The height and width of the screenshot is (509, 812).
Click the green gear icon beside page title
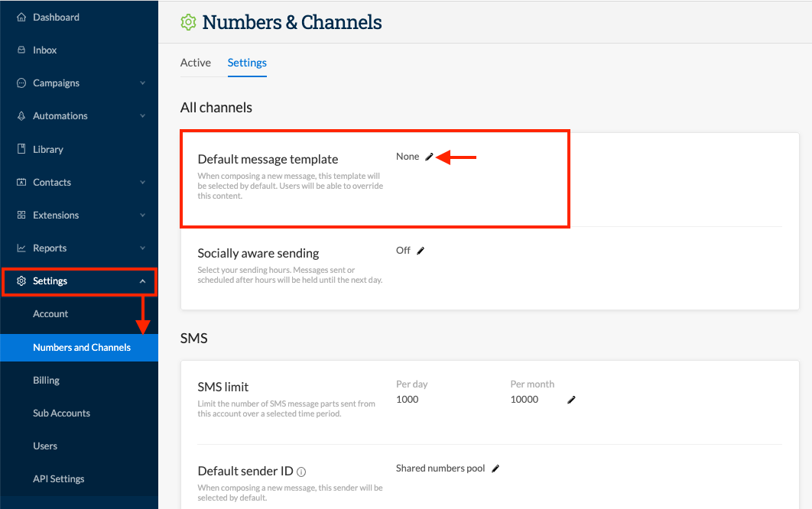pyautogui.click(x=189, y=22)
